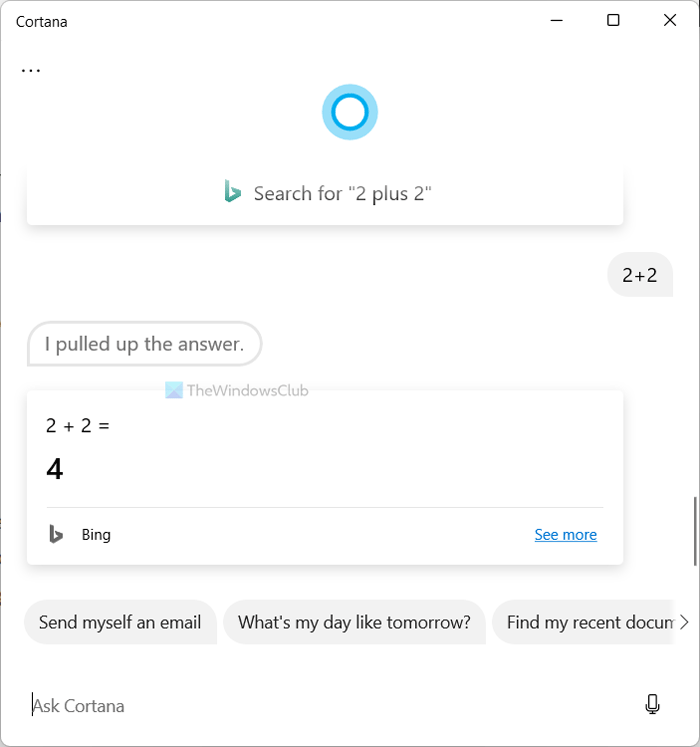Click the "I pulled up the answer." bubble
Screen dimensions: 700x747
pyautogui.click(x=144, y=345)
